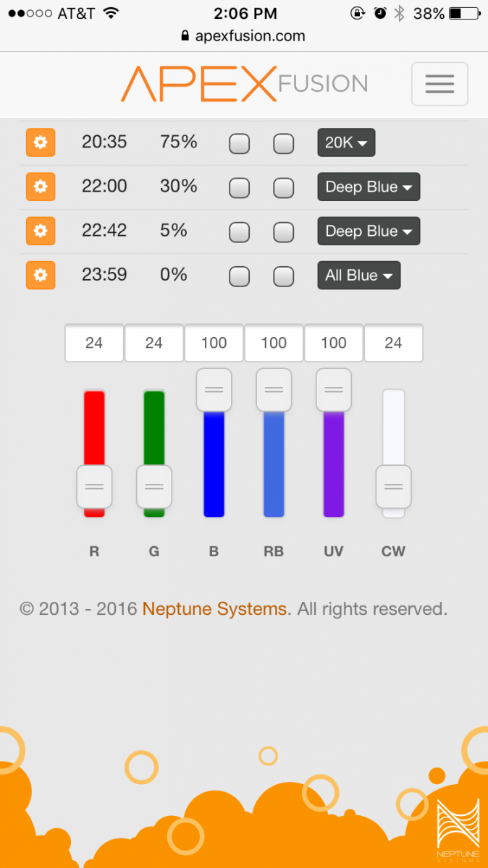Click the UV channel slider handle
The height and width of the screenshot is (868, 488).
pos(334,390)
